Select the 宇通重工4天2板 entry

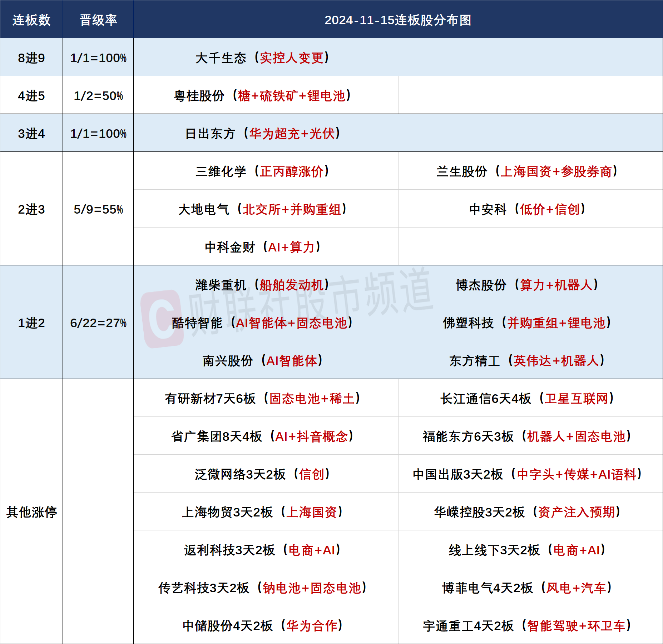pos(527,626)
